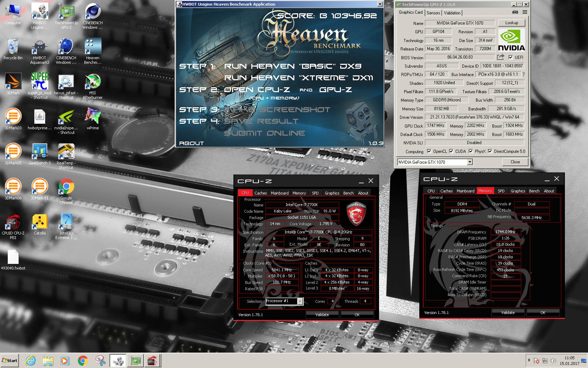Launch Internet Explorer from the taskbar
588x368 pixels.
[31, 361]
